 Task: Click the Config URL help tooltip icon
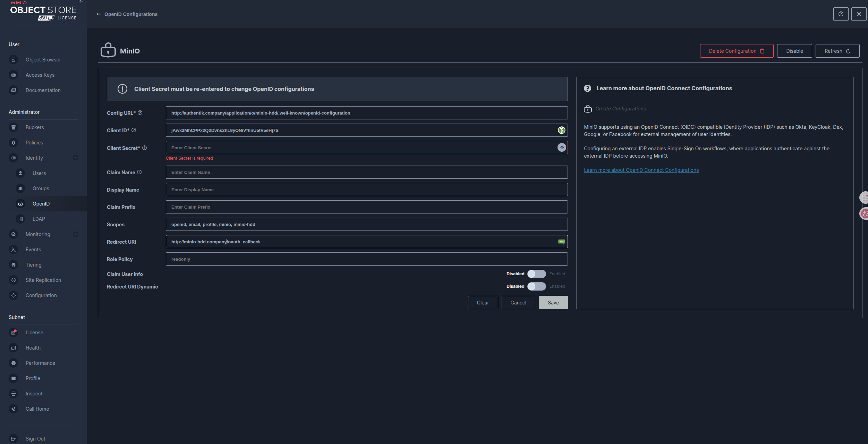[140, 113]
